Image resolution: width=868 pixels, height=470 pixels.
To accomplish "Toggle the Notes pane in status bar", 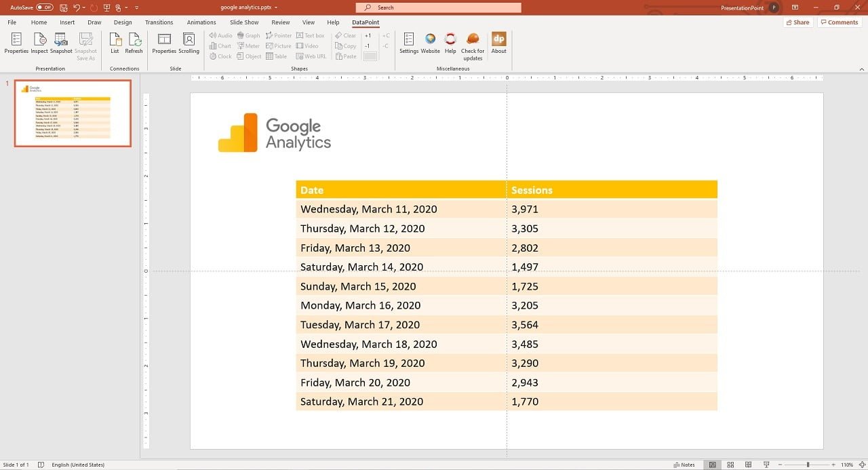I will click(684, 465).
